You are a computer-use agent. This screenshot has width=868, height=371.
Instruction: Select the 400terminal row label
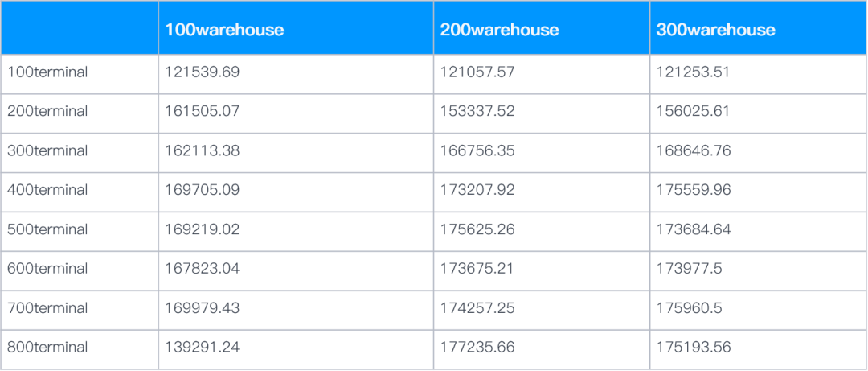(x=47, y=190)
